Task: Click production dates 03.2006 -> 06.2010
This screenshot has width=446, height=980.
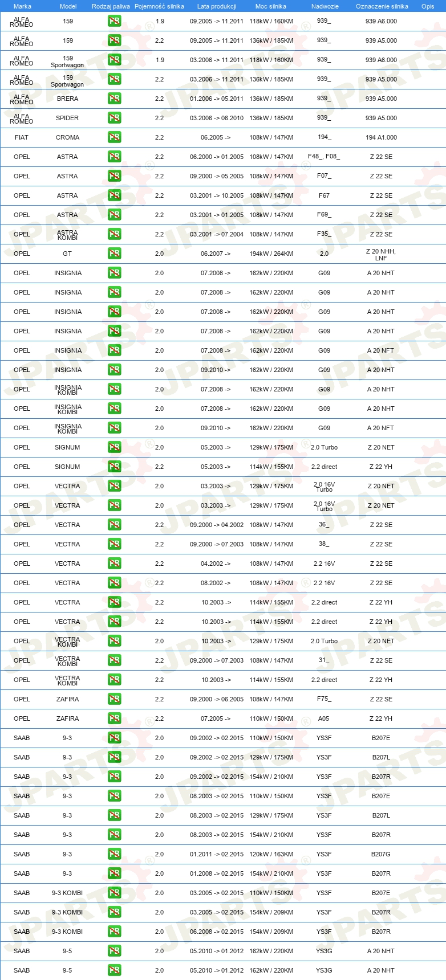Action: [x=217, y=118]
